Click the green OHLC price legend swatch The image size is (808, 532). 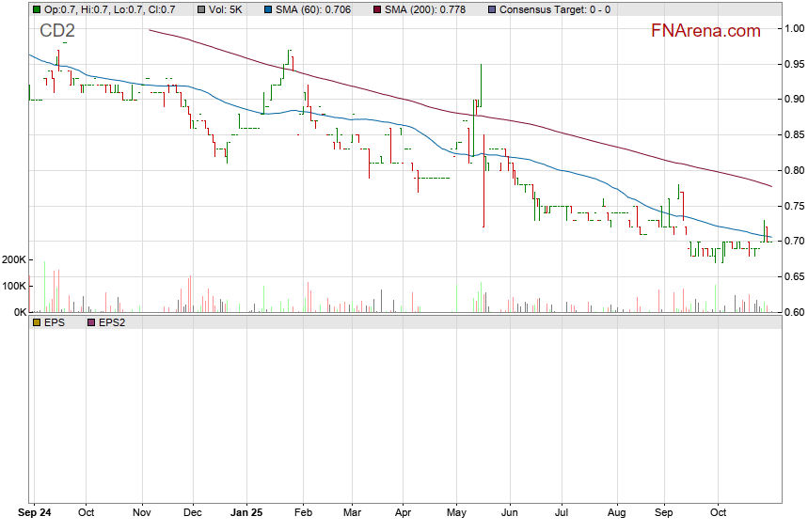[36, 9]
